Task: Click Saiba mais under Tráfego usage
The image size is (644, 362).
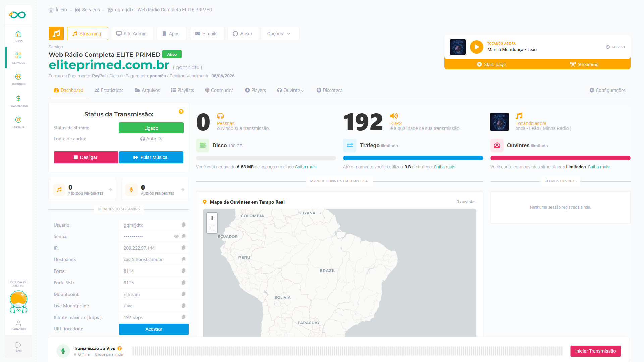Action: 445,167
